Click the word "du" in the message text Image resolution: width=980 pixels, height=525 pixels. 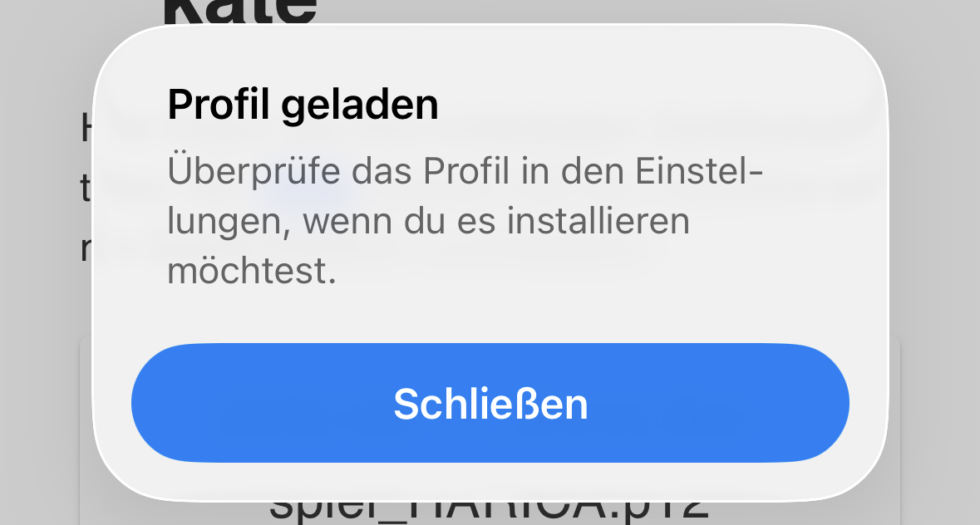pos(425,220)
